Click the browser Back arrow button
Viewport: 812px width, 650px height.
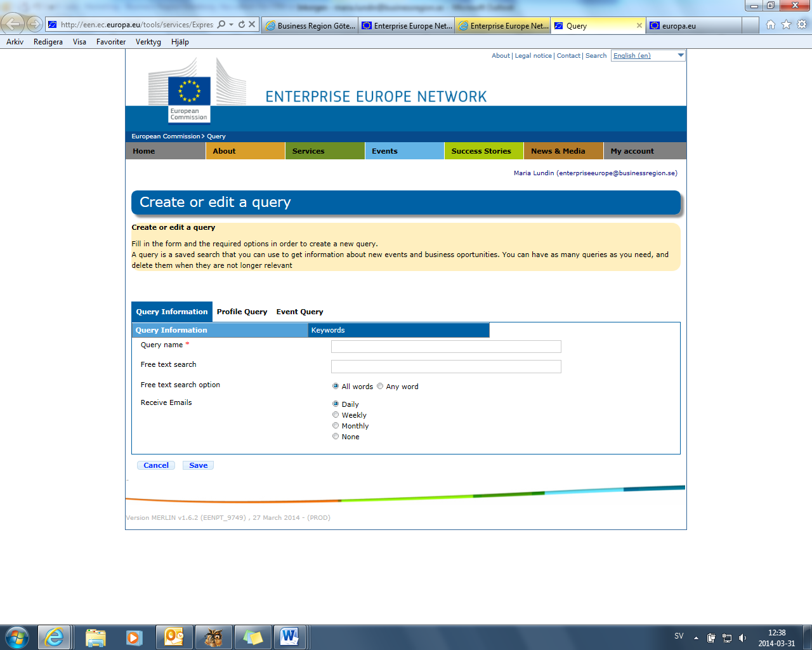coord(13,24)
